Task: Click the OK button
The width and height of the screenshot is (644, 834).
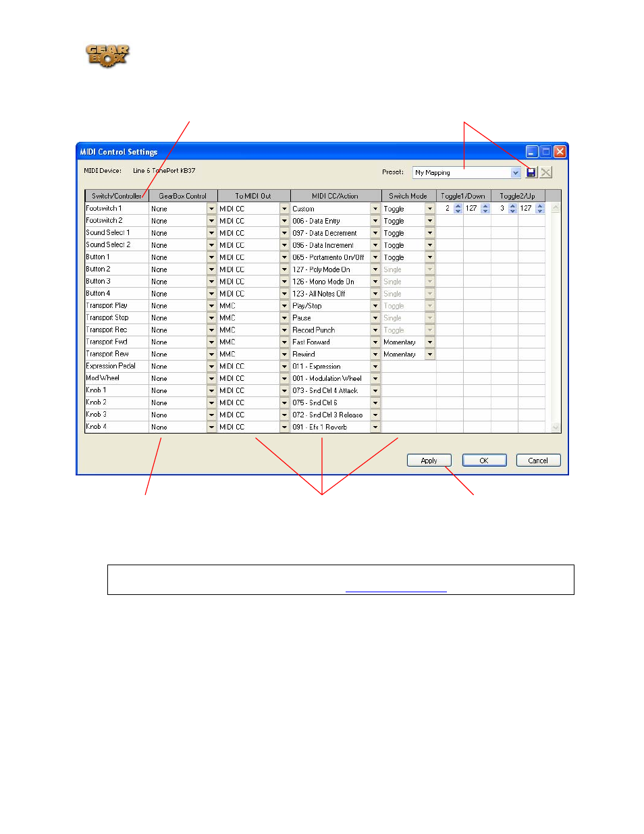Action: (x=484, y=461)
